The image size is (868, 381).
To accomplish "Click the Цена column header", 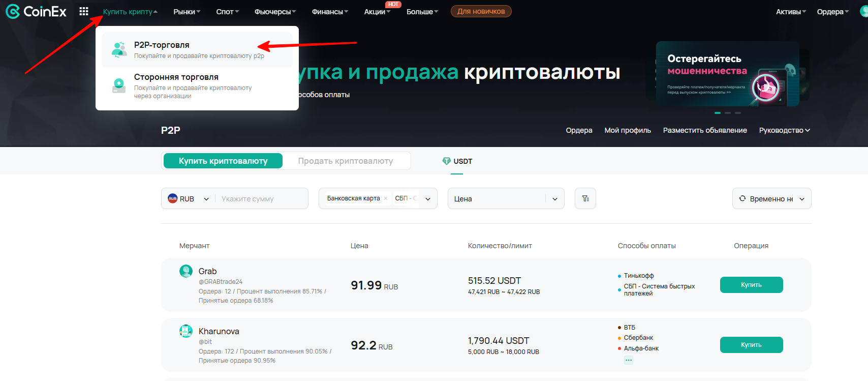I will pyautogui.click(x=359, y=246).
